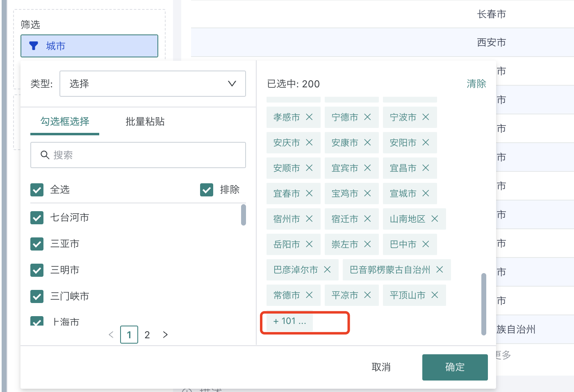Click the funnel icon on the 城市 filter
Viewport: 574px width, 392px height.
click(x=34, y=46)
